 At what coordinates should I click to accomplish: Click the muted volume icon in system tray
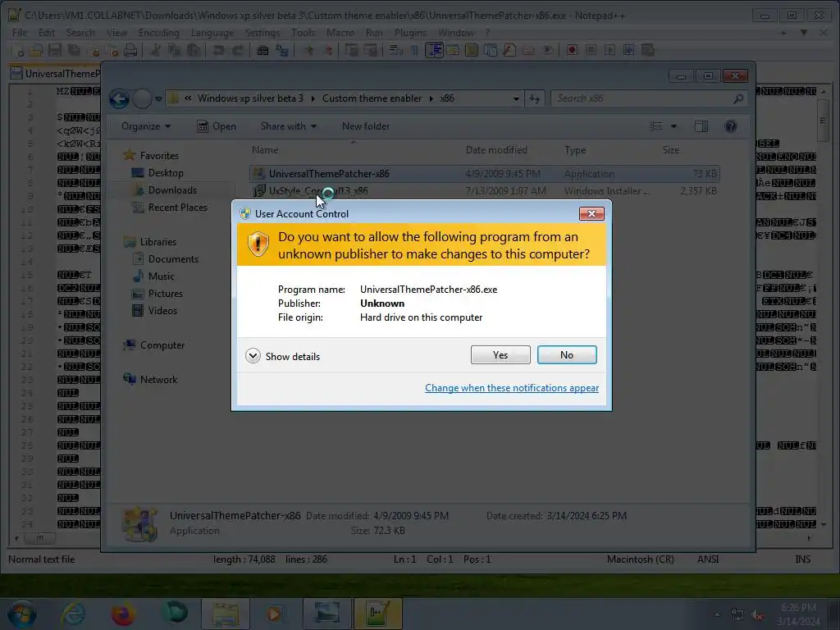point(757,615)
